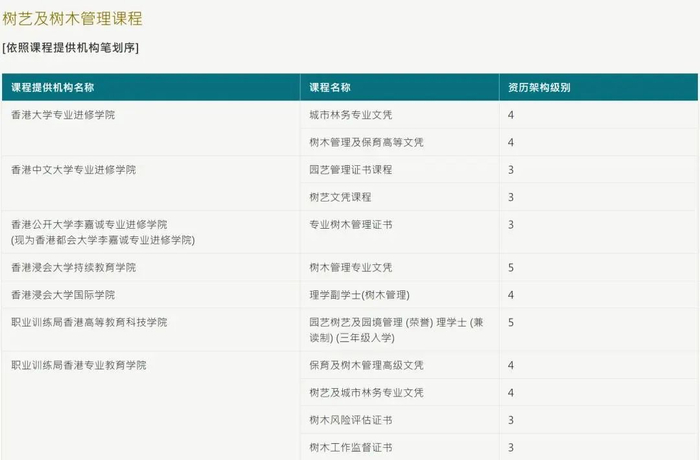
Task: Click level 3 in 树木风险评估证书 row
Action: pyautogui.click(x=511, y=420)
